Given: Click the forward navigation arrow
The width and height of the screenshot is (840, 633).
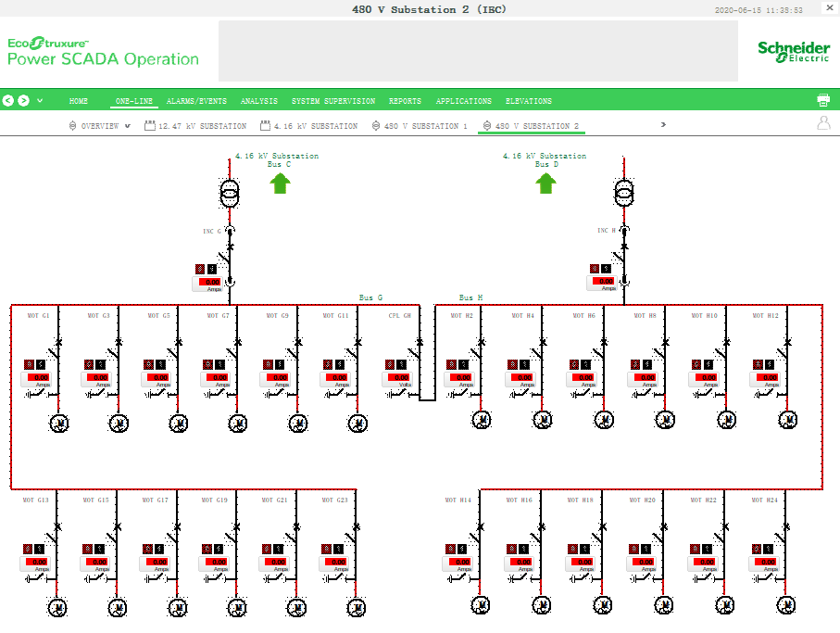Looking at the screenshot, I should [x=23, y=101].
